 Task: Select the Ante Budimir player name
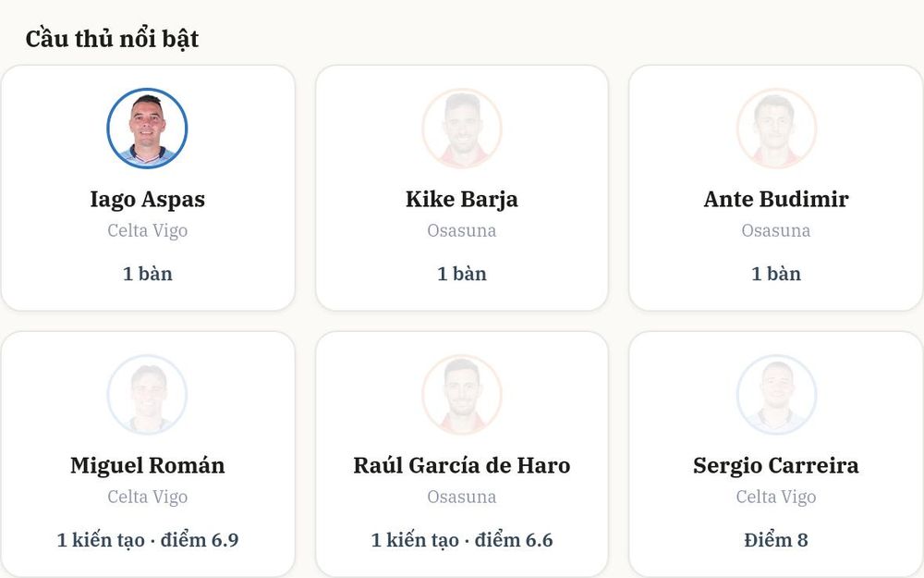tap(776, 200)
